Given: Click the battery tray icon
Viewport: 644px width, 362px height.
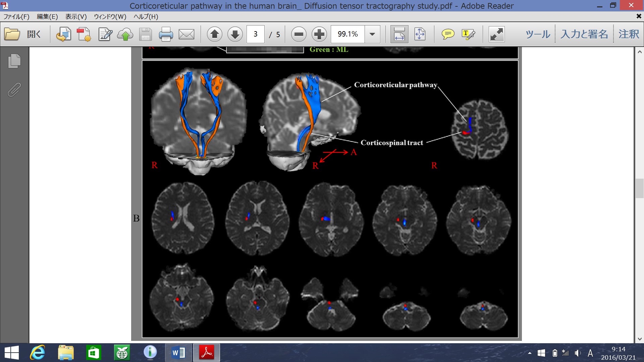Looking at the screenshot, I should [555, 353].
